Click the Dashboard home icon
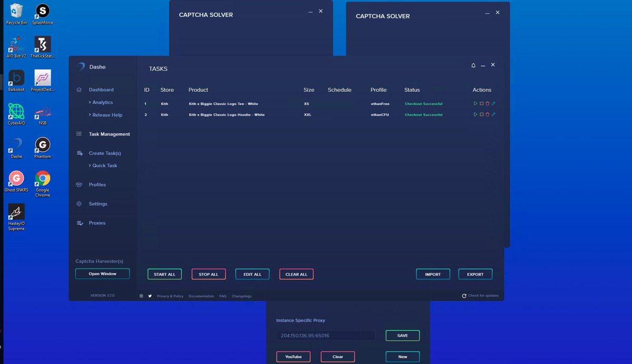The width and height of the screenshot is (632, 364). click(79, 90)
